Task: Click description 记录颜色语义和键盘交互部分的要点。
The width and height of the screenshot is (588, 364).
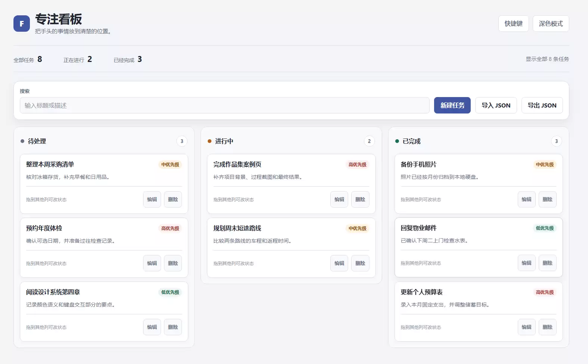Action: (71, 305)
